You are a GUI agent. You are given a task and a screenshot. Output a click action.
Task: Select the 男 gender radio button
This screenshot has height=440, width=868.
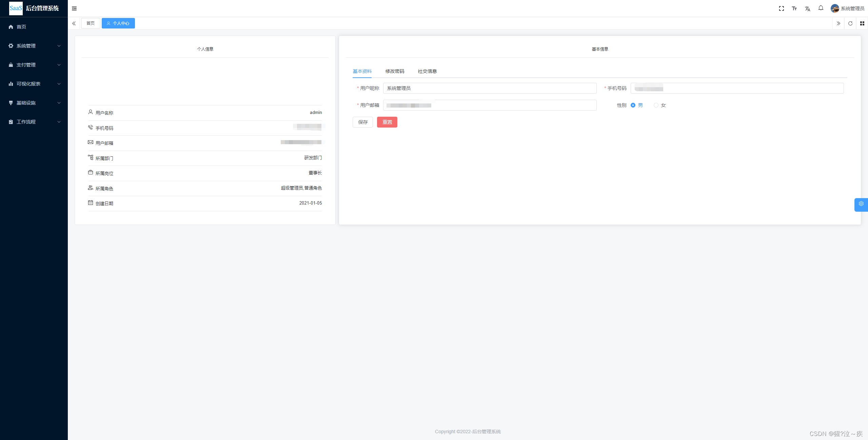(633, 105)
